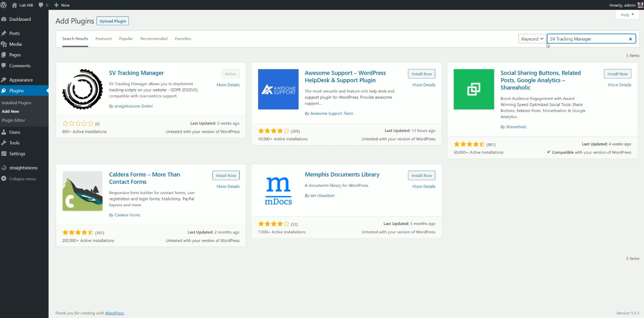This screenshot has height=318, width=644.
Task: Open the Shareaholic author link
Action: click(x=516, y=127)
